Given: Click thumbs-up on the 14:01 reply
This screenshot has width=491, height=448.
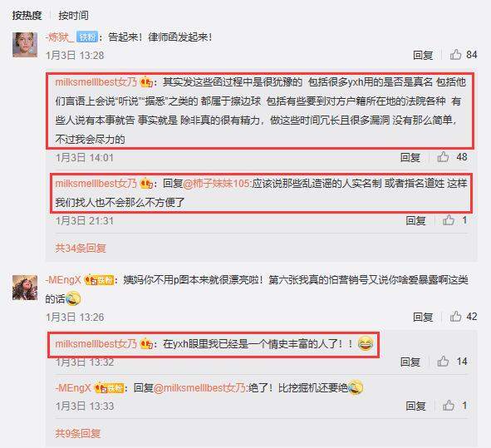Looking at the screenshot, I should [x=443, y=156].
